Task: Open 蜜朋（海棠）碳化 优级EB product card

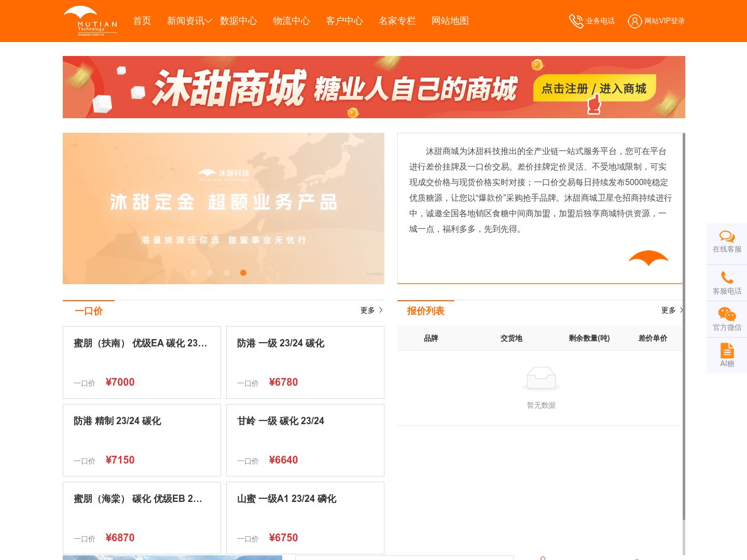Action: (142, 518)
